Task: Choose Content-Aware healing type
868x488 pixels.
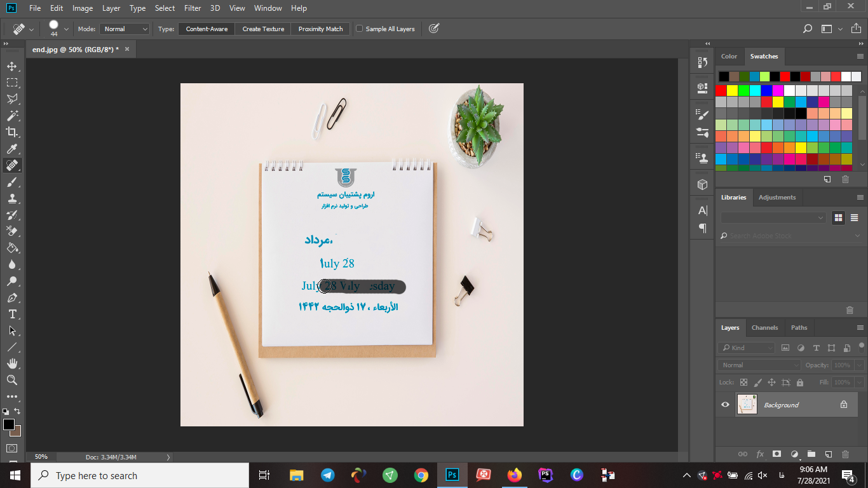Action: point(207,29)
